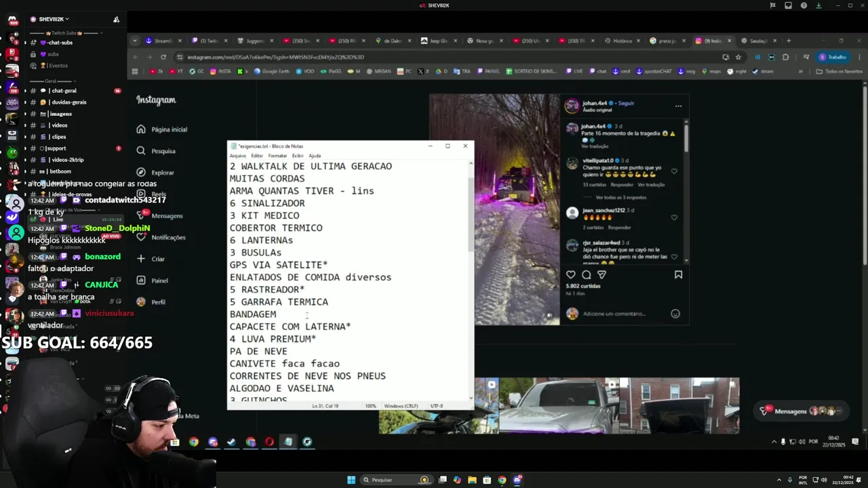This screenshot has width=868, height=488.
Task: Click the emoji picker in comment box
Action: click(675, 313)
